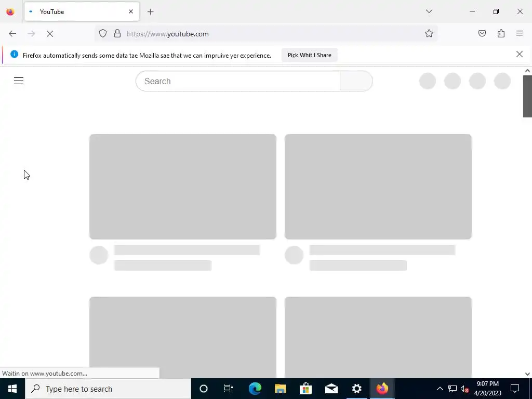Save page to Pocket
The height and width of the screenshot is (399, 532).
482,34
